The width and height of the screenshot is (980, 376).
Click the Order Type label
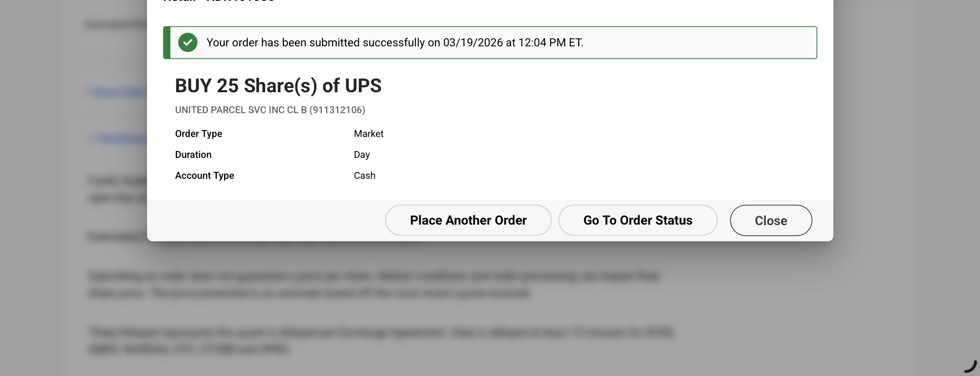[198, 134]
